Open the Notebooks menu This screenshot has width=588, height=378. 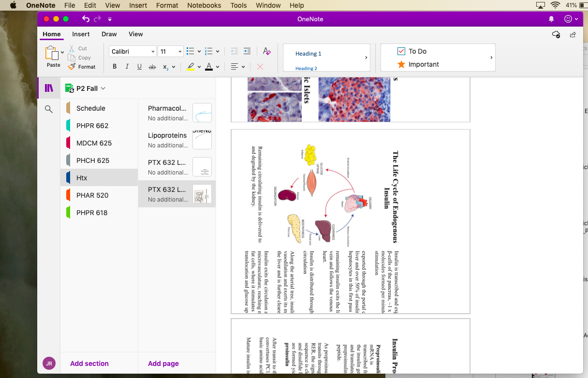(x=204, y=5)
